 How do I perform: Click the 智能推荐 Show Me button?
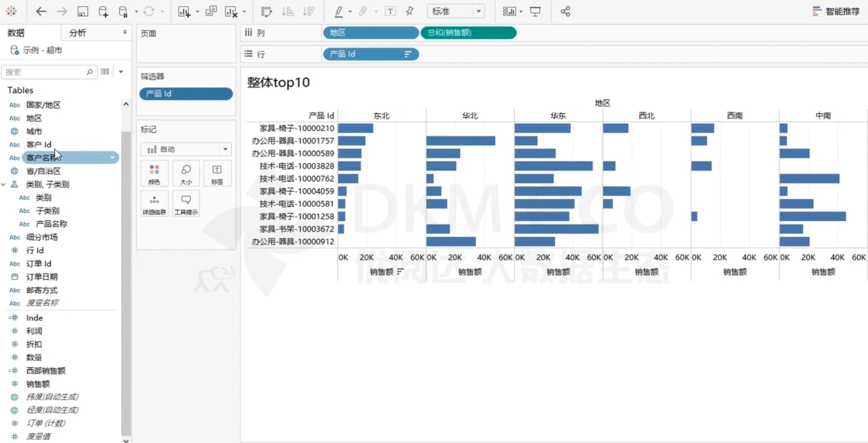pyautogui.click(x=836, y=11)
